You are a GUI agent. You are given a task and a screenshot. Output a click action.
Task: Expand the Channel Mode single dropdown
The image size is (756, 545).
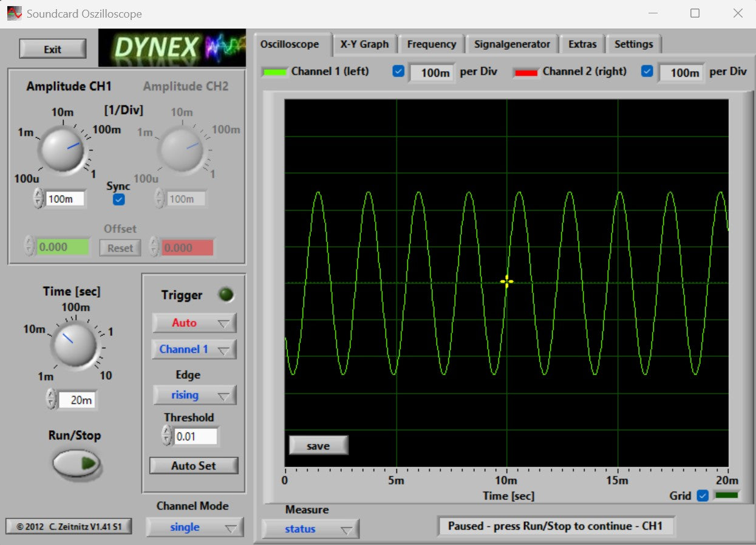(x=194, y=527)
